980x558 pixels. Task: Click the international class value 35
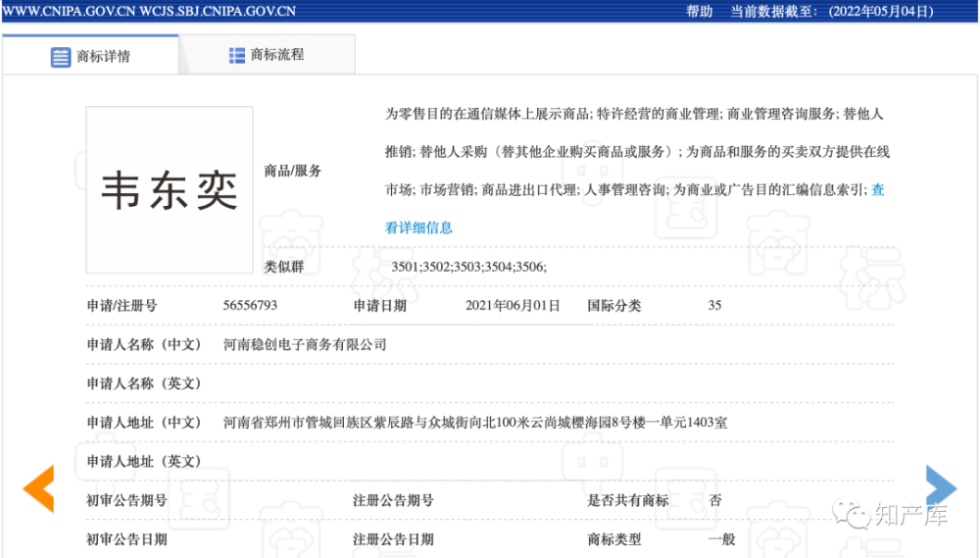[714, 305]
